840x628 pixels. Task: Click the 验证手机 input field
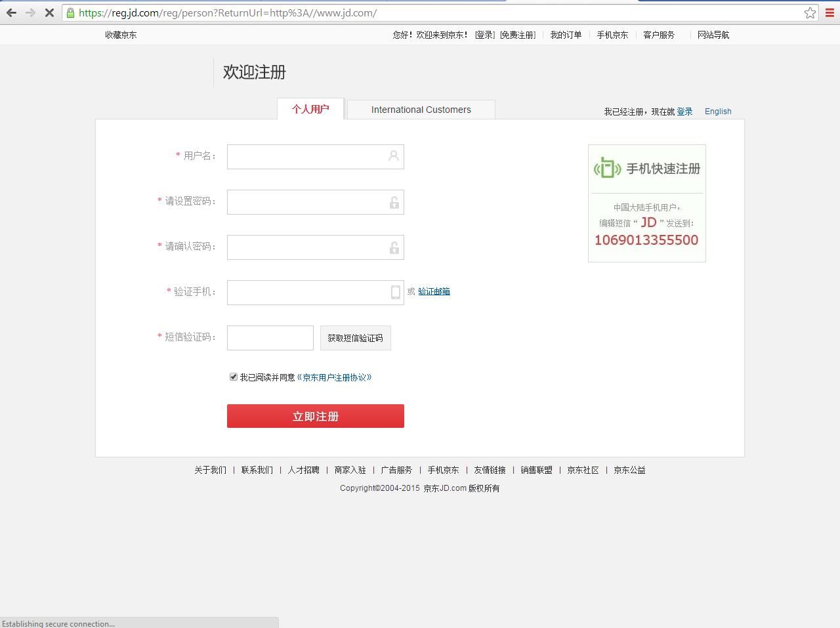[x=316, y=293]
